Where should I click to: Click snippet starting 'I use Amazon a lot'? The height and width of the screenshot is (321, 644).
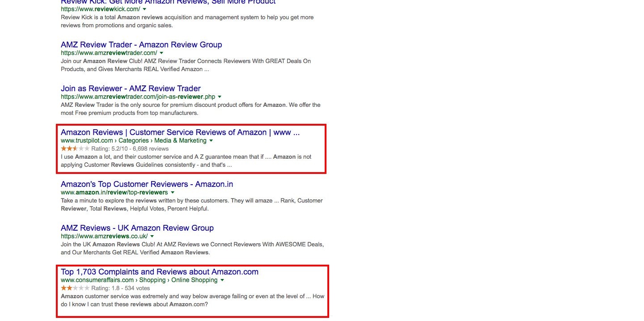186,160
